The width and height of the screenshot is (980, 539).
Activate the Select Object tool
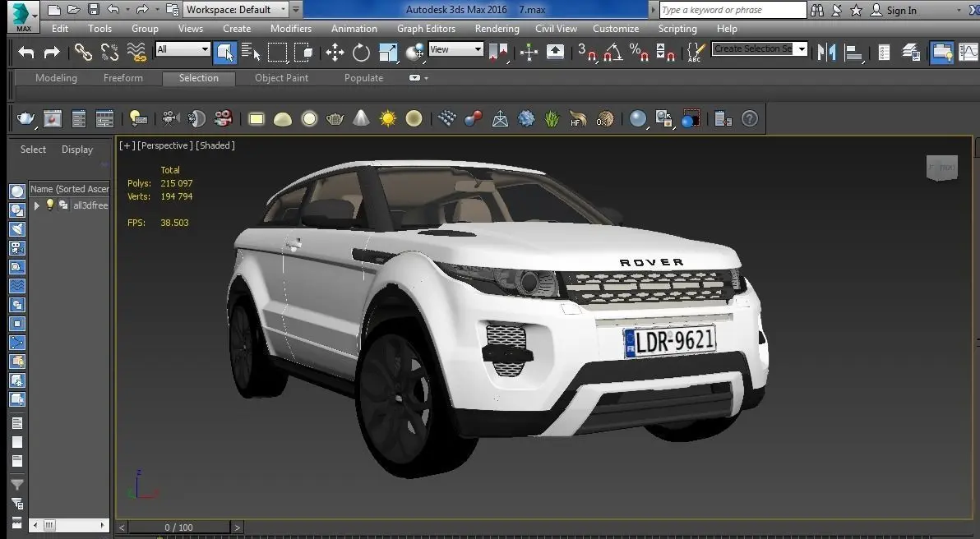pyautogui.click(x=225, y=53)
